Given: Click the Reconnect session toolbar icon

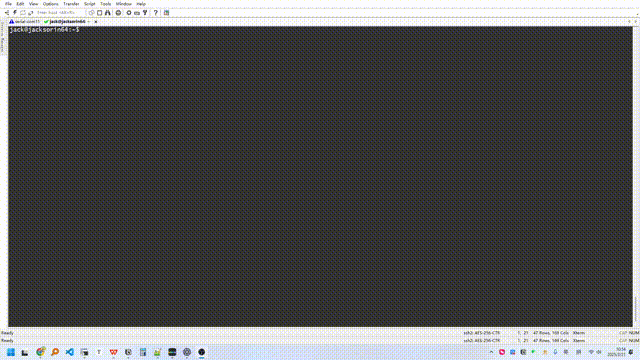Looking at the screenshot, I should 31,13.
